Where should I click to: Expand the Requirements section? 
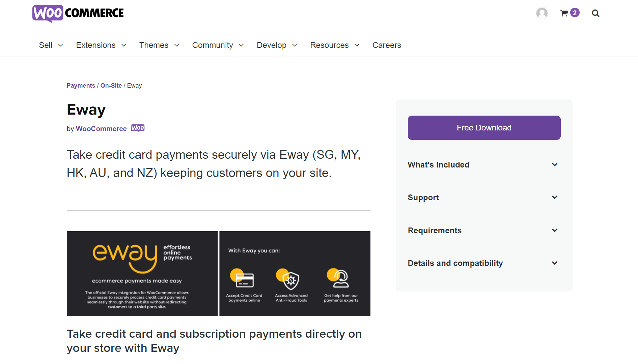coord(484,231)
